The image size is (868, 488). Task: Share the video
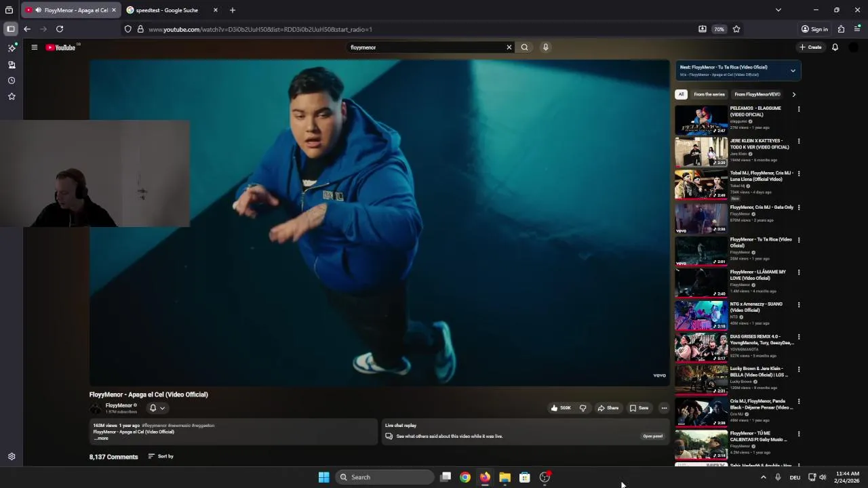(x=608, y=408)
